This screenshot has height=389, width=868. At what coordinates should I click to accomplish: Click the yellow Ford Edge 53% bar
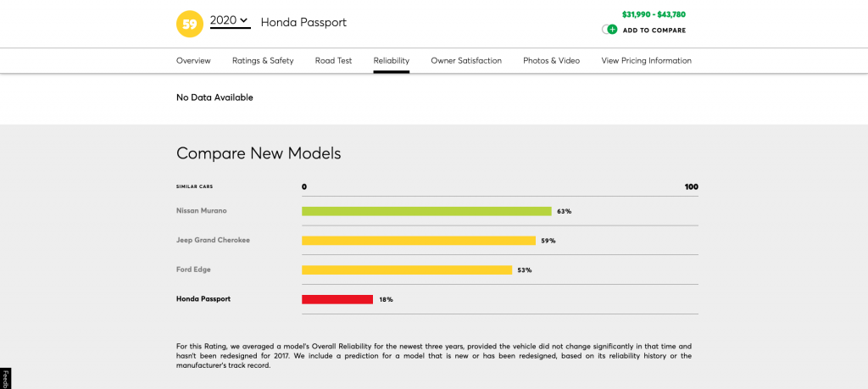(x=407, y=270)
